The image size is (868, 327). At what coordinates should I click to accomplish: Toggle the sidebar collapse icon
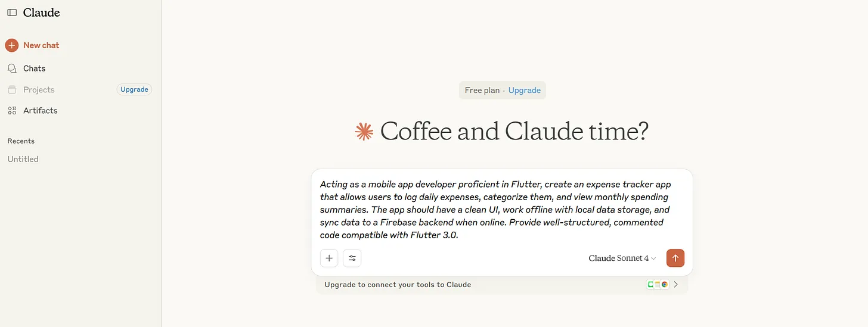pos(12,13)
